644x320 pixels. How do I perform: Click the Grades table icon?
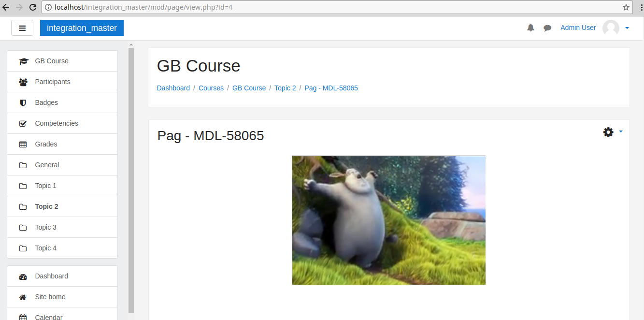(x=23, y=144)
